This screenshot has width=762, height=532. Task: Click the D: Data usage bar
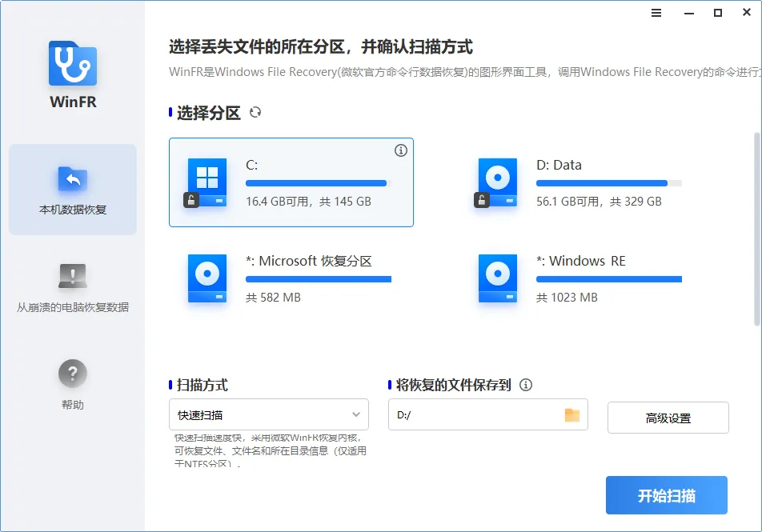pos(609,183)
